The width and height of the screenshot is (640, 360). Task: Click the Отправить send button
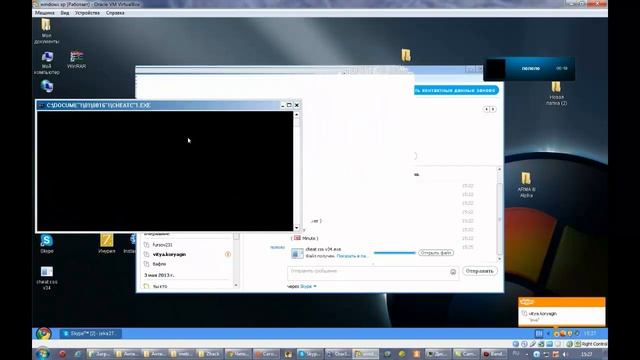480,271
